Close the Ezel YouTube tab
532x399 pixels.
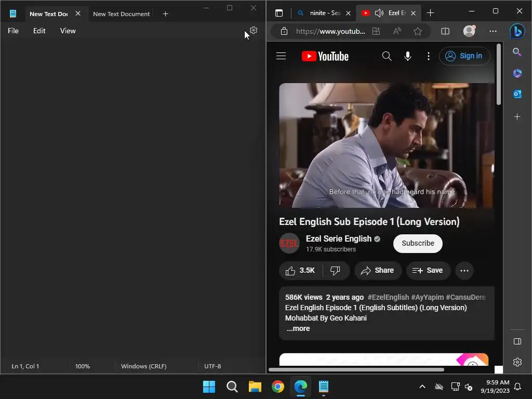click(413, 13)
